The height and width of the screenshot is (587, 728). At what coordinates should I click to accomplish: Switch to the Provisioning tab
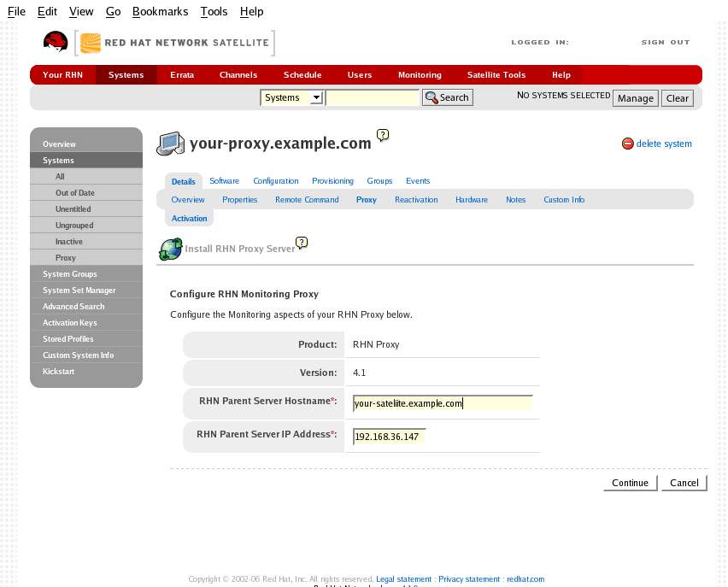pos(332,181)
